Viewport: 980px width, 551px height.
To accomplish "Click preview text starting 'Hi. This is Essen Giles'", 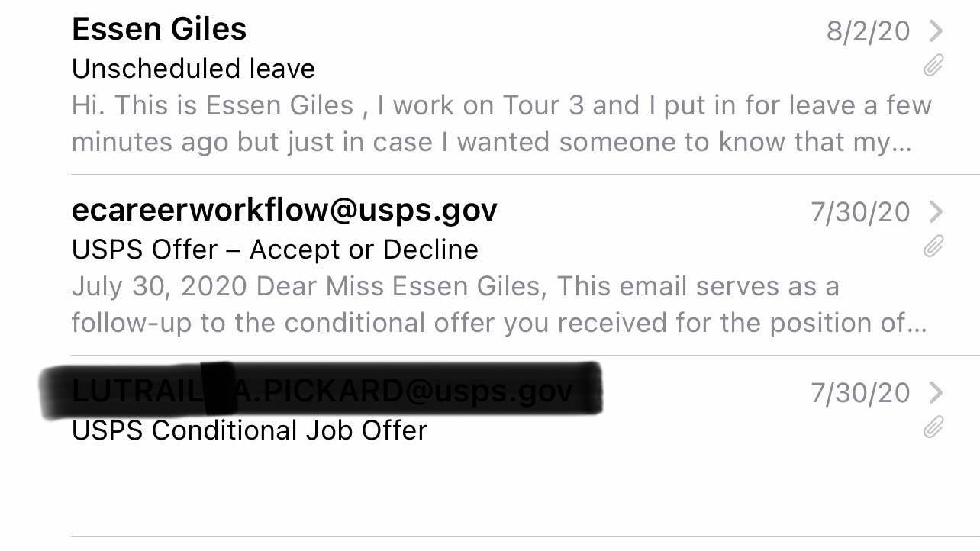I will tap(501, 105).
